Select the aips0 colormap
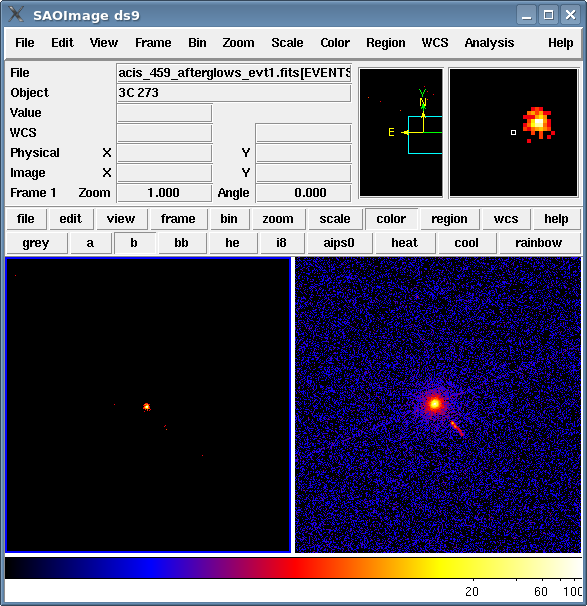Image resolution: width=587 pixels, height=606 pixels. pos(339,243)
